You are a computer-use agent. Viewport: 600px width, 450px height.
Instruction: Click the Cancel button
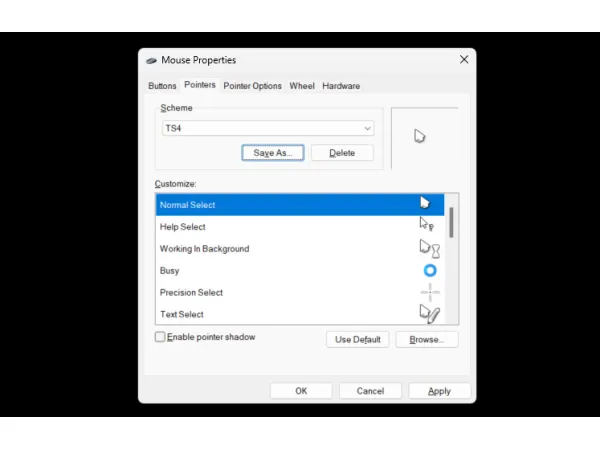(x=370, y=391)
